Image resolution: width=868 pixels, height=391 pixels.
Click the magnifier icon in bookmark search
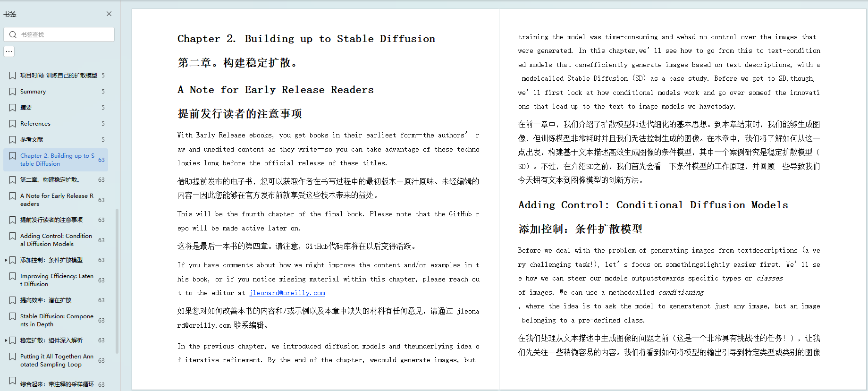click(13, 34)
